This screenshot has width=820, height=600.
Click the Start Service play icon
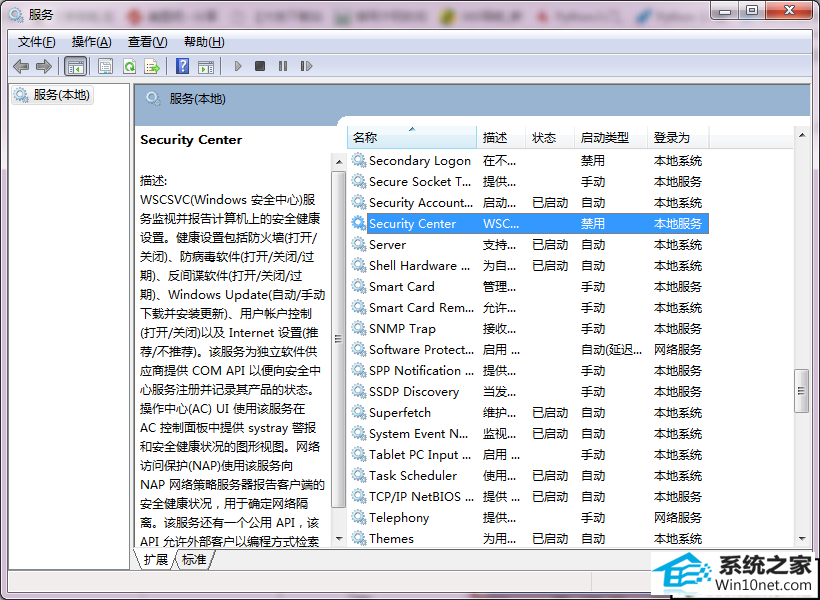coord(238,66)
